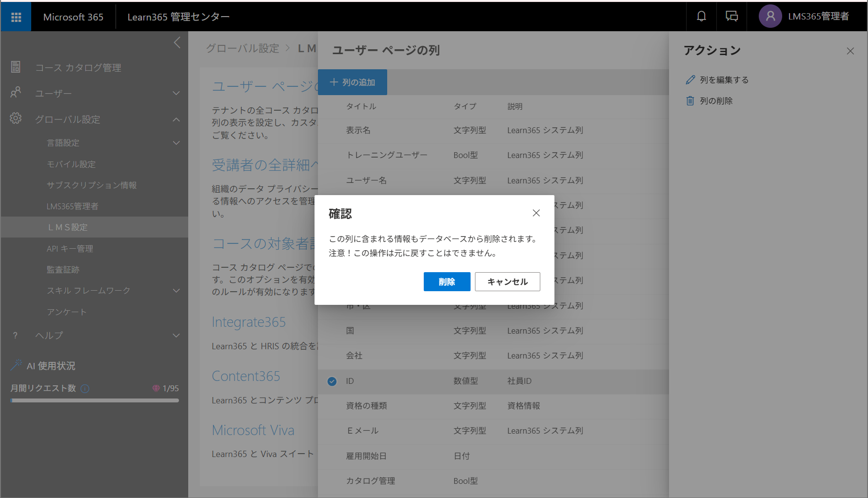Open the feedback chat icon

[x=731, y=17]
